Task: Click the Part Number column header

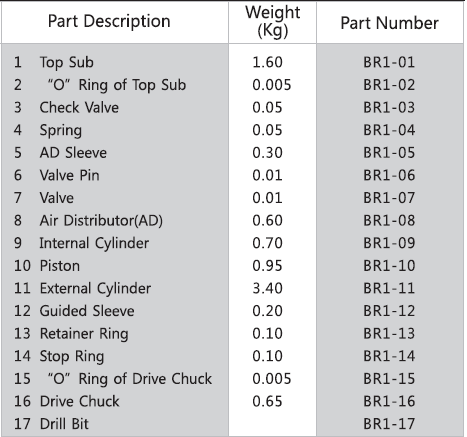Action: (389, 23)
